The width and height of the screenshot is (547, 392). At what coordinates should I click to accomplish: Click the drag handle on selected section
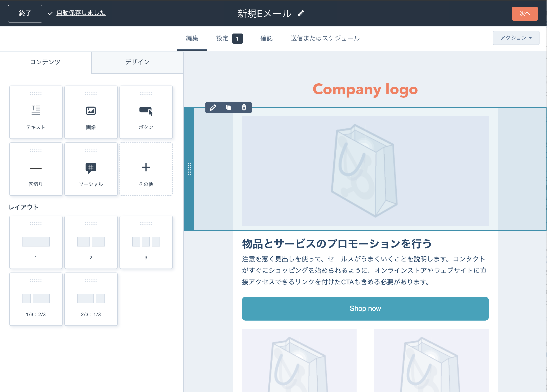189,169
